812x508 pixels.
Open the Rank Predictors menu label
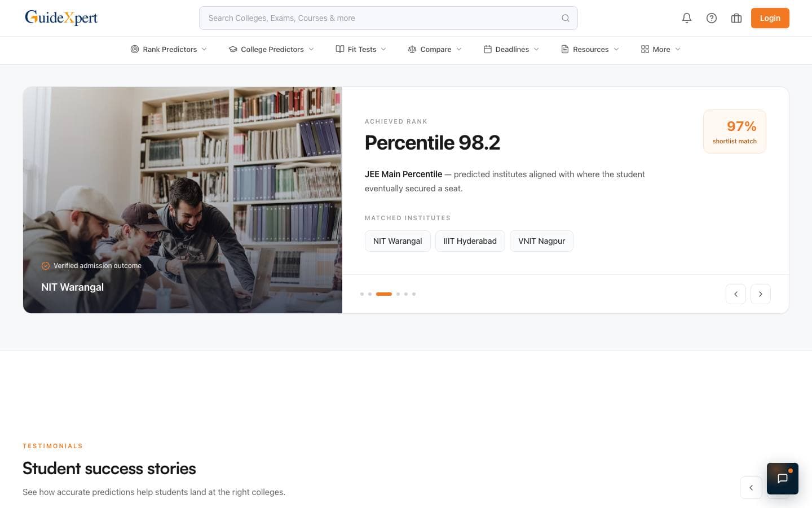click(x=170, y=49)
